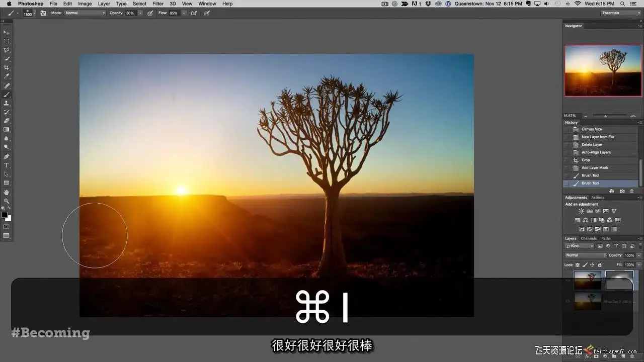Select the History Brush tool
This screenshot has width=644, height=362.
tap(7, 112)
